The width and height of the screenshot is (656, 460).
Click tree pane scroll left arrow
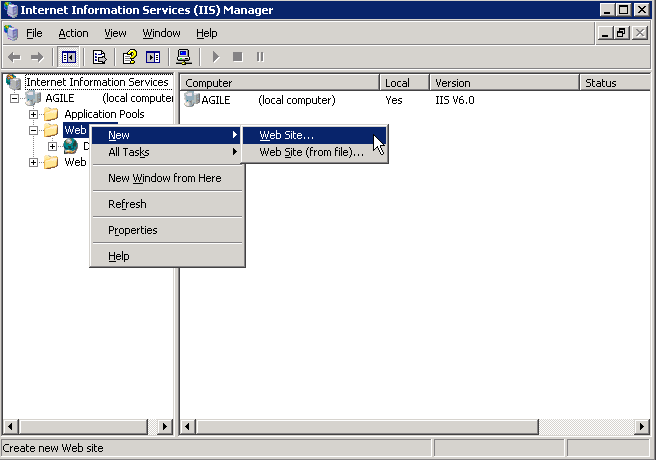10,427
